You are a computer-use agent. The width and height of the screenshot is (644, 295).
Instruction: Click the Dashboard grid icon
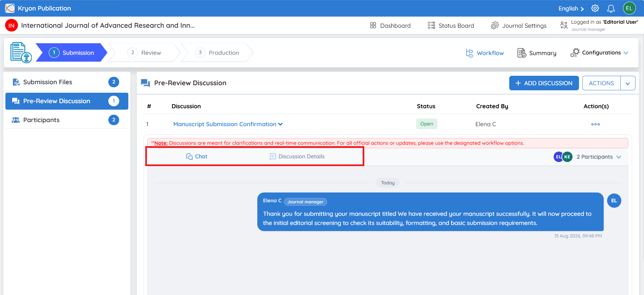coord(373,25)
